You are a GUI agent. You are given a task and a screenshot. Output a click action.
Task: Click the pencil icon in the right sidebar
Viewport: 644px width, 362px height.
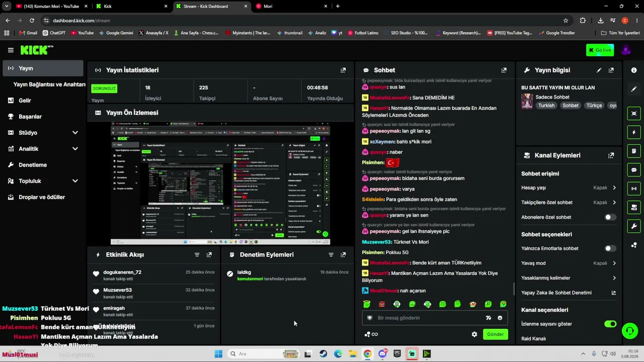[634, 89]
